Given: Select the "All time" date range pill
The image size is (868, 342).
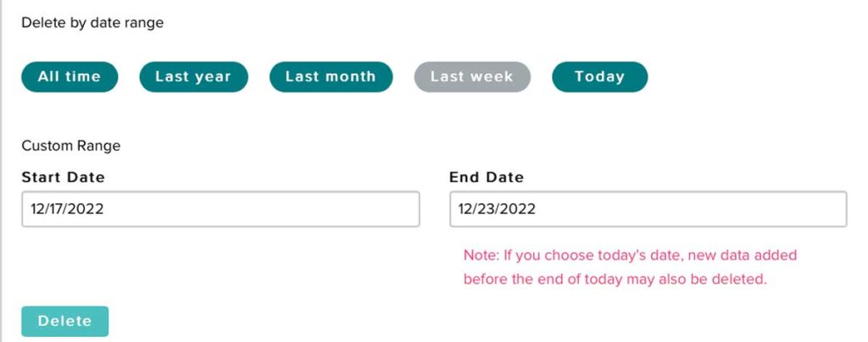Looking at the screenshot, I should click(x=70, y=77).
